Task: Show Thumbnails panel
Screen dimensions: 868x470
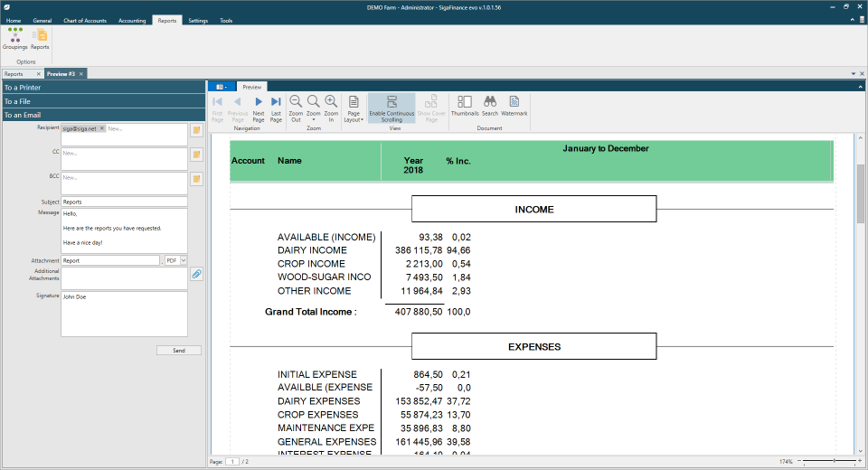Action: (x=465, y=105)
